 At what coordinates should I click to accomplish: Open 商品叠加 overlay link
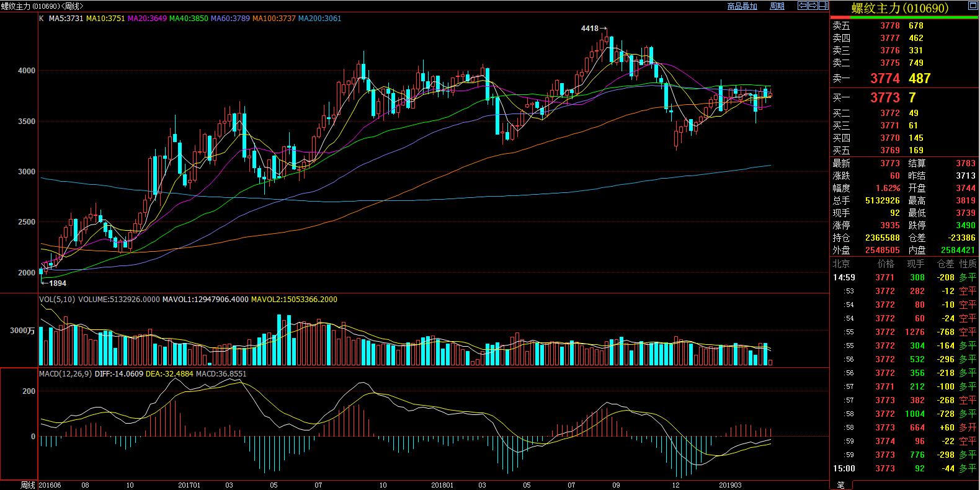pyautogui.click(x=742, y=6)
